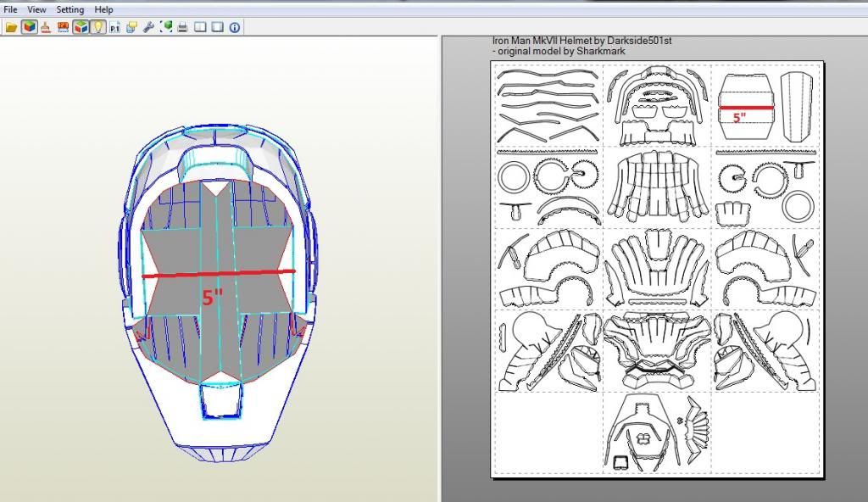Open the File menu

click(10, 9)
